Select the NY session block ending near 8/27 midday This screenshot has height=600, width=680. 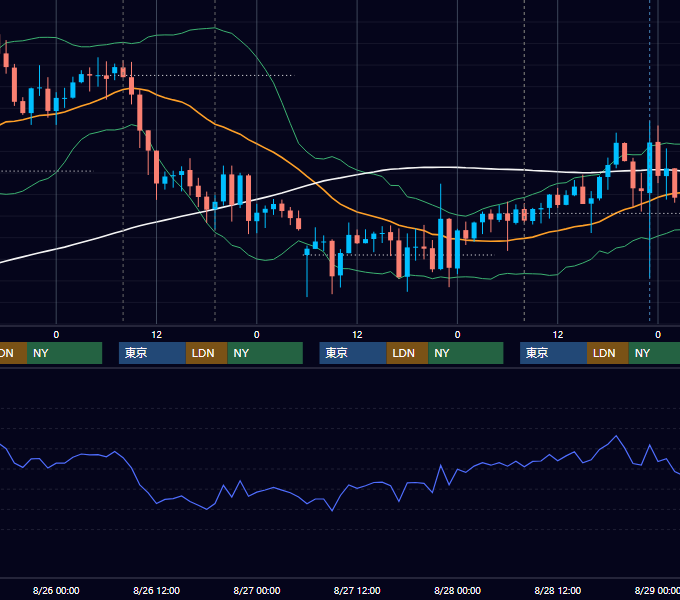pyautogui.click(x=265, y=353)
